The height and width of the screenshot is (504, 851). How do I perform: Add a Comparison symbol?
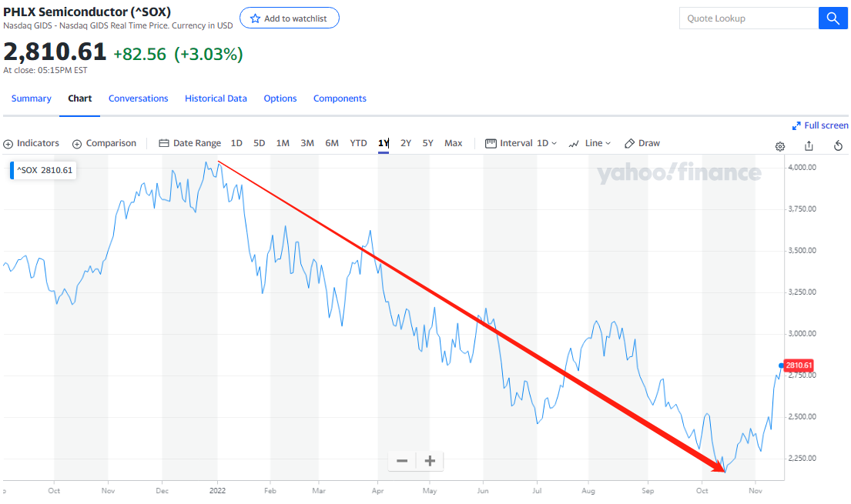(x=105, y=143)
